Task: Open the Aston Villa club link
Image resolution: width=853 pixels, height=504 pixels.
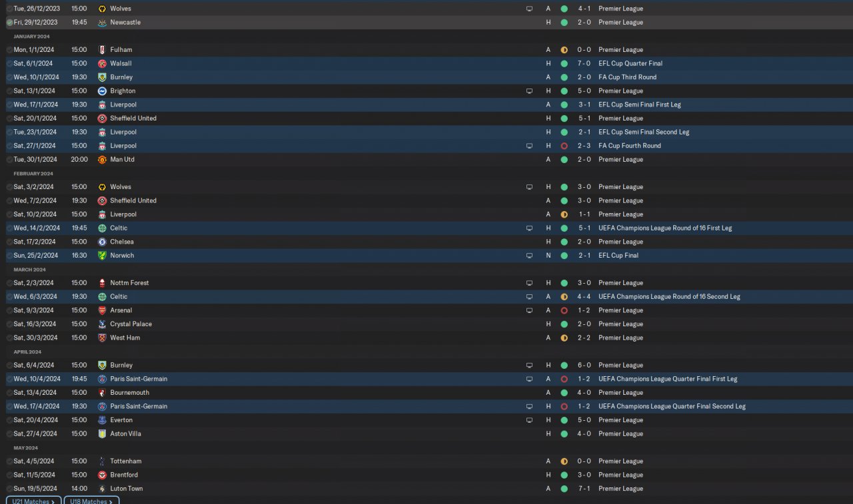Action: pyautogui.click(x=126, y=434)
